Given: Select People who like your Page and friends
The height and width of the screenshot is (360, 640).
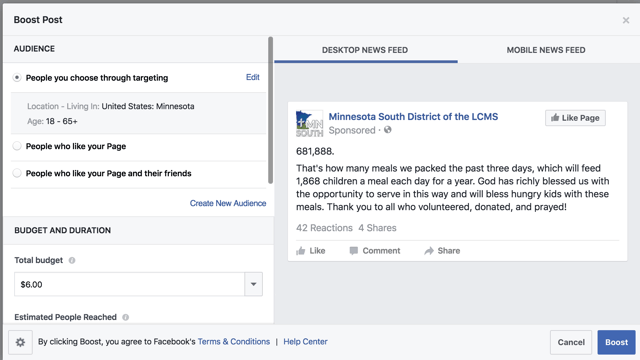Looking at the screenshot, I should (x=17, y=173).
